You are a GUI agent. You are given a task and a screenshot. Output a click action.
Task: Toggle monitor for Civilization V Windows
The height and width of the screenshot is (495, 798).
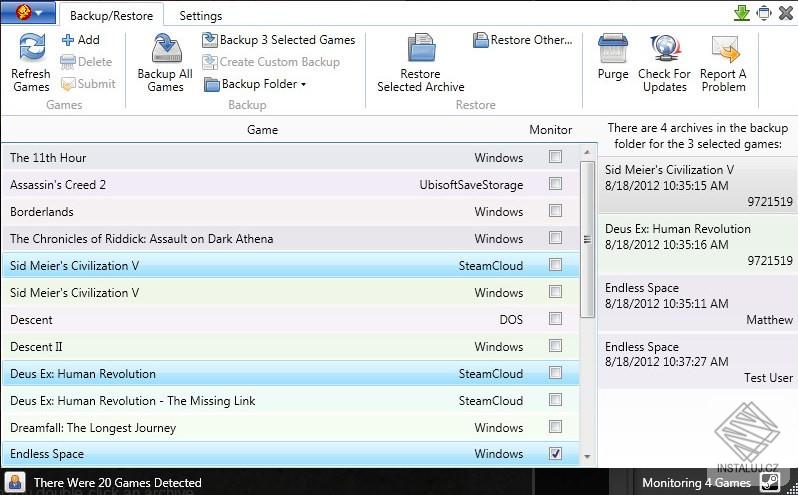click(x=555, y=292)
